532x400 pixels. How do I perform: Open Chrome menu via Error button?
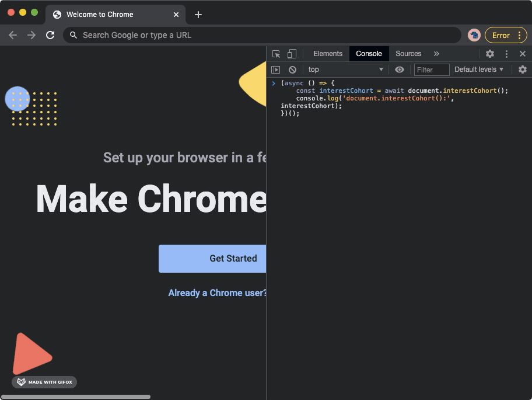[506, 35]
